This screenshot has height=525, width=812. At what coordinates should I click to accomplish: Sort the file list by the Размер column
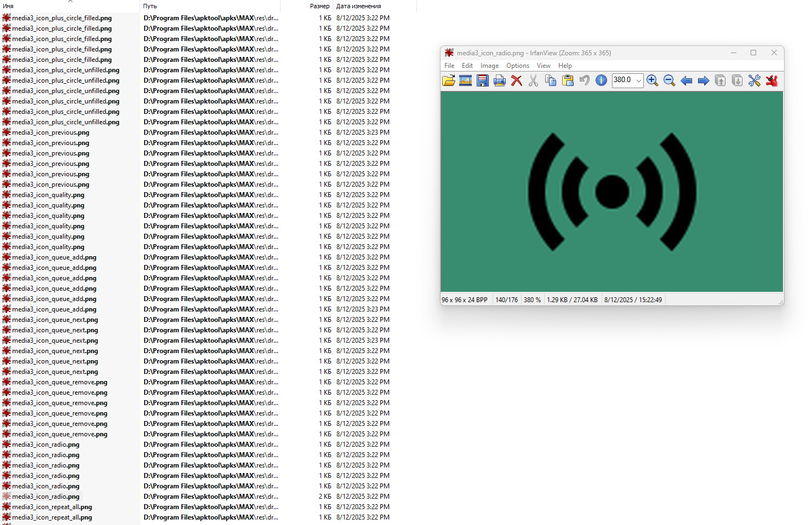[x=319, y=6]
